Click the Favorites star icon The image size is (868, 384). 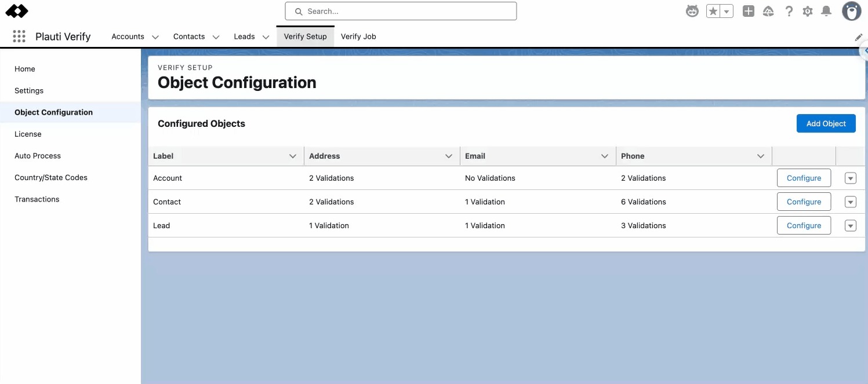713,11
